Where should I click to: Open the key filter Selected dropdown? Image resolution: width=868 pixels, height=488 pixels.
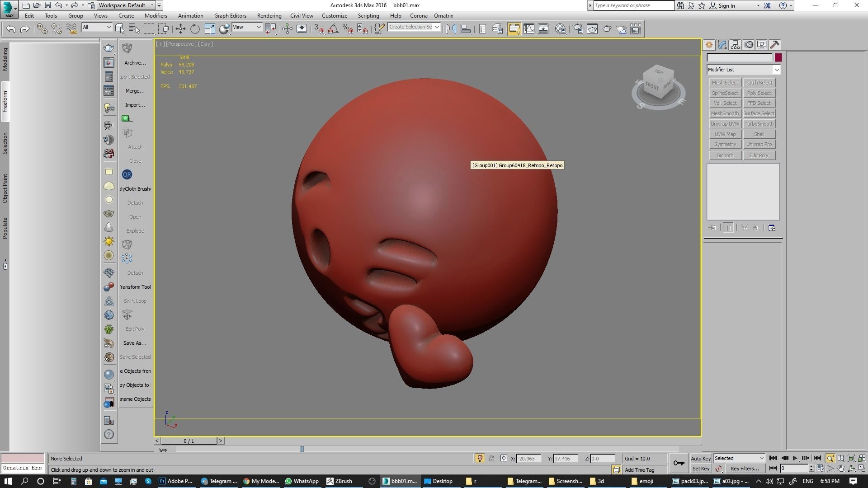click(x=739, y=458)
